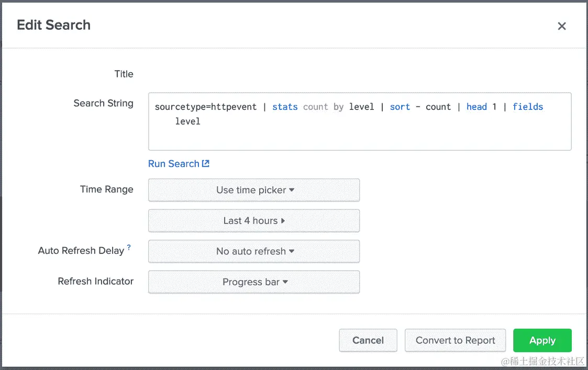Open the Use time picker dropdown
The width and height of the screenshot is (588, 370).
pos(254,190)
